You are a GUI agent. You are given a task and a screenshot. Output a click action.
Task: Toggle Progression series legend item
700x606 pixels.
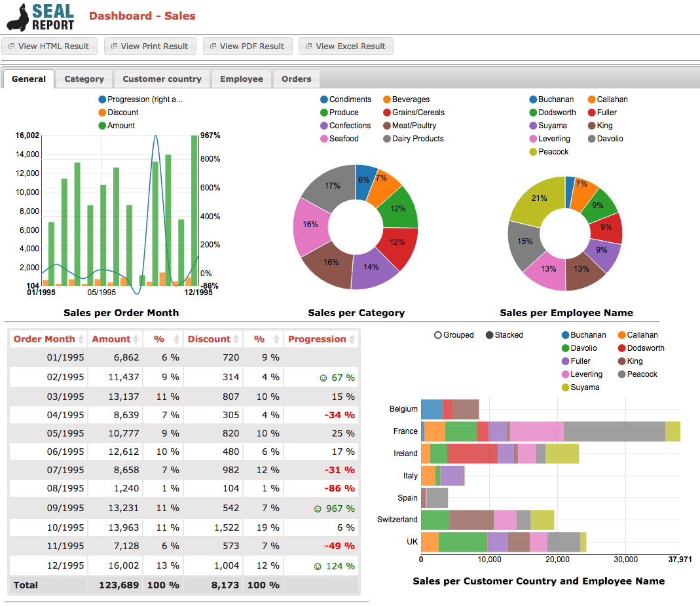[x=140, y=99]
